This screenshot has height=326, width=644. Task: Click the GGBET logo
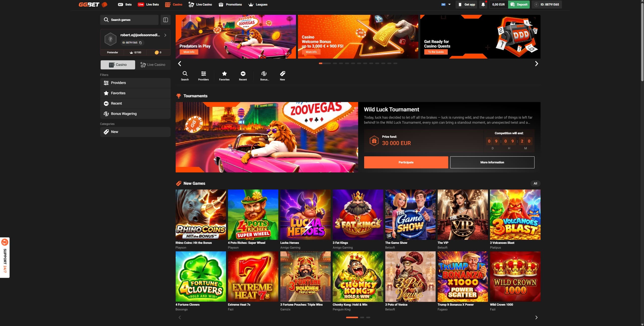click(x=93, y=5)
